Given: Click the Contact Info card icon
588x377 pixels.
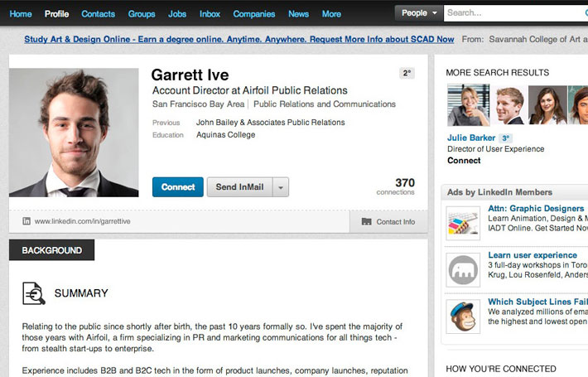Looking at the screenshot, I should pos(366,222).
